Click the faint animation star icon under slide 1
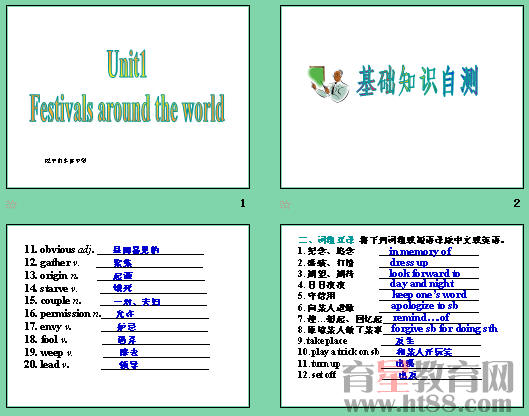 tap(10, 204)
